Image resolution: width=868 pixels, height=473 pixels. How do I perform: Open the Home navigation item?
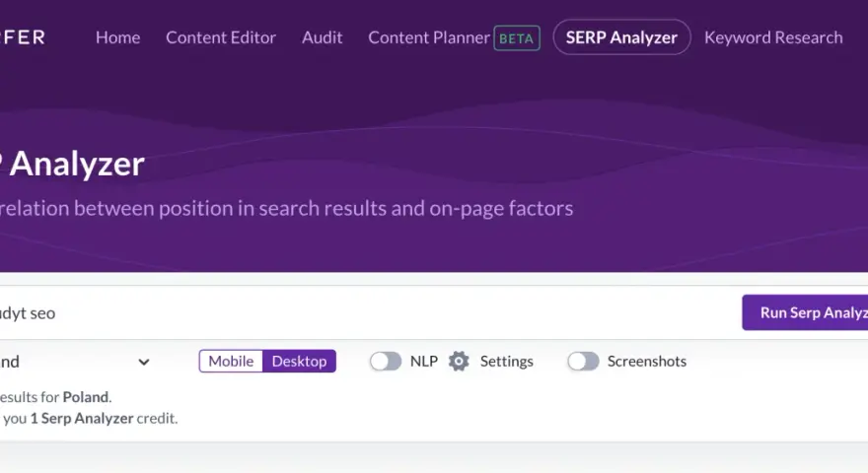click(x=117, y=37)
